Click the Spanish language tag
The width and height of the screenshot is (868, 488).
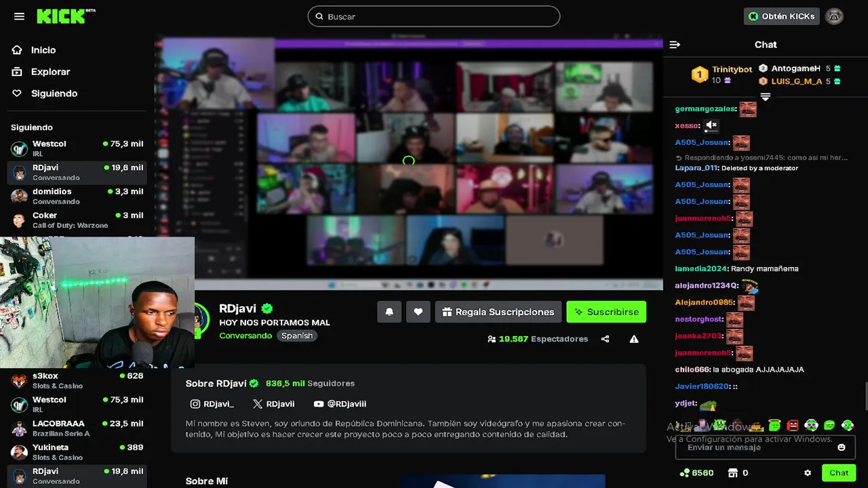297,335
